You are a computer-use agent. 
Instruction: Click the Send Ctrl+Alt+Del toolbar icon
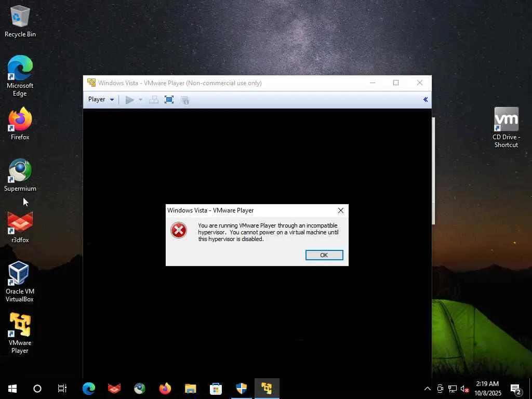click(x=154, y=100)
